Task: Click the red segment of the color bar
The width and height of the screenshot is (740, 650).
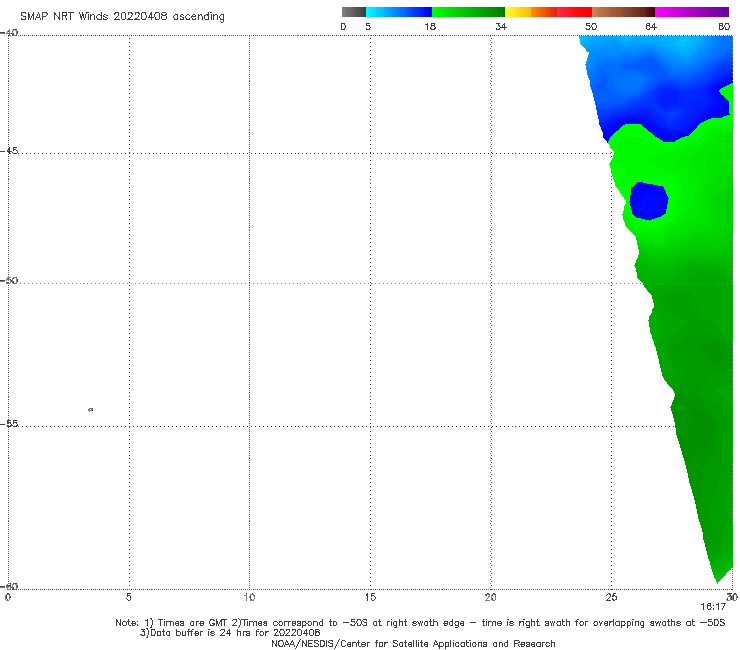Action: pos(574,12)
